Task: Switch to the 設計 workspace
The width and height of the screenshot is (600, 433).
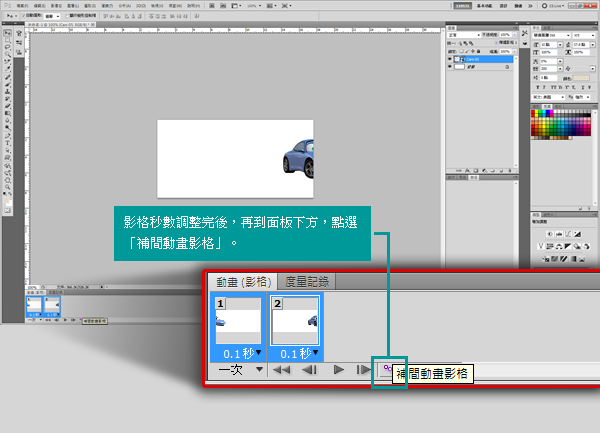Action: point(504,6)
